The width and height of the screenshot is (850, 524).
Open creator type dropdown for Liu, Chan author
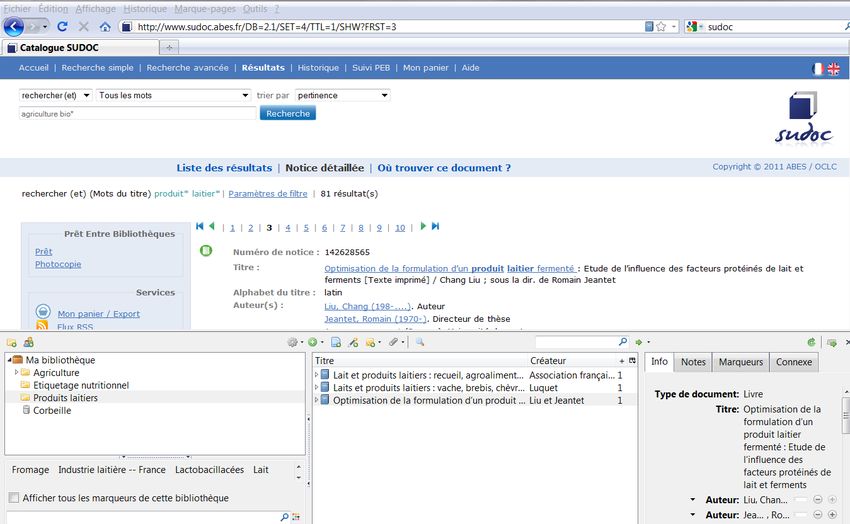tap(693, 499)
